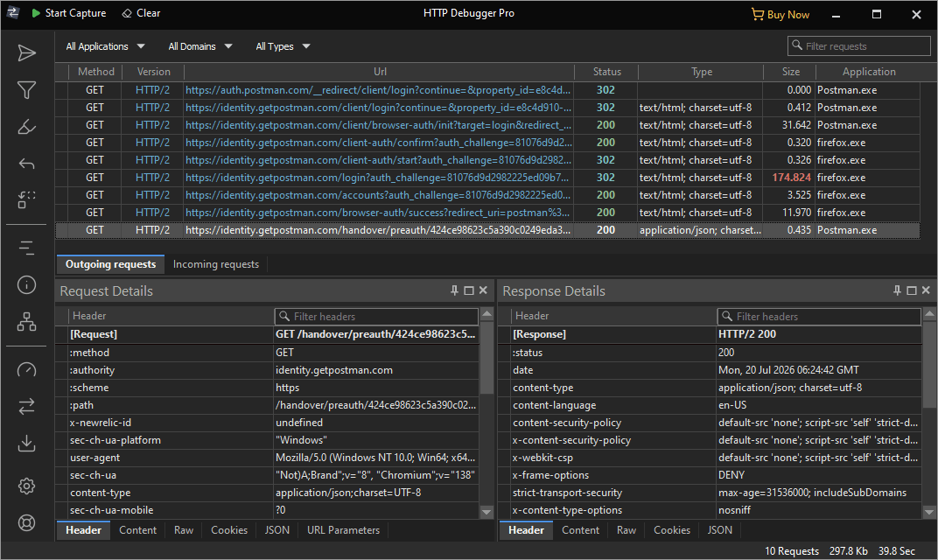
Task: Click Filter headers field in Response Details
Action: click(x=819, y=317)
